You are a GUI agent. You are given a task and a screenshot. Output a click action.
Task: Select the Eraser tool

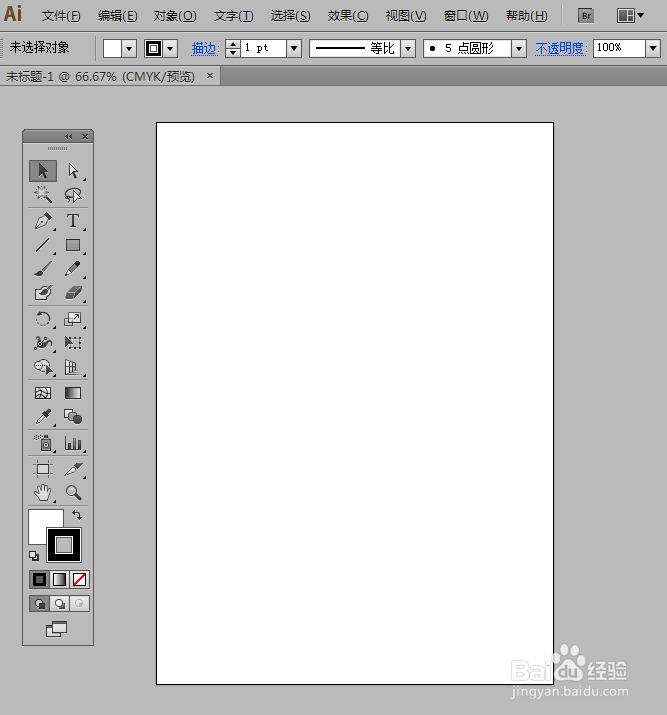pyautogui.click(x=73, y=293)
